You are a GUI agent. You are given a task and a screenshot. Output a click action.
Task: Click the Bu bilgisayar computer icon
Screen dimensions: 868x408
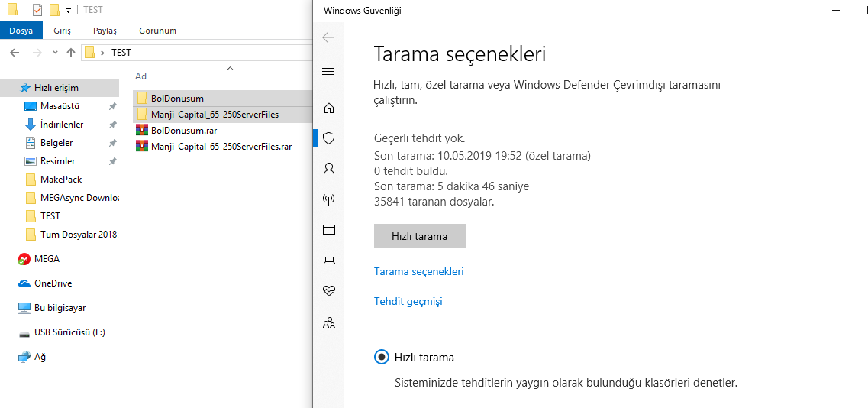point(24,308)
